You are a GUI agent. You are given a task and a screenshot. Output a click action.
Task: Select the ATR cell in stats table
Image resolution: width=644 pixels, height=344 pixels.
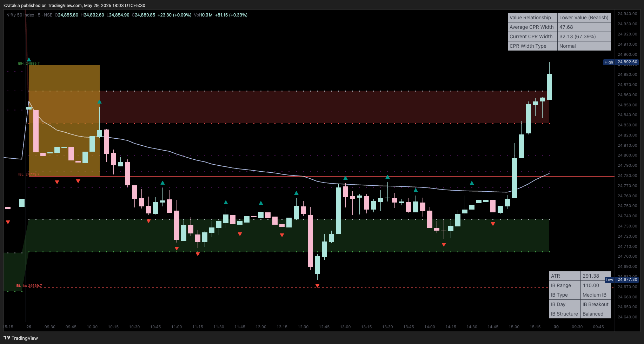pos(565,276)
